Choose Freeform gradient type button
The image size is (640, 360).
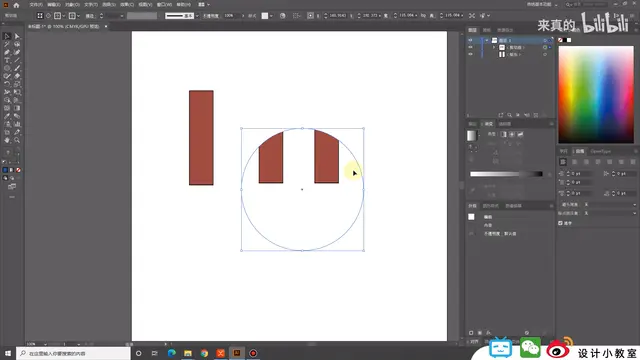(520, 134)
